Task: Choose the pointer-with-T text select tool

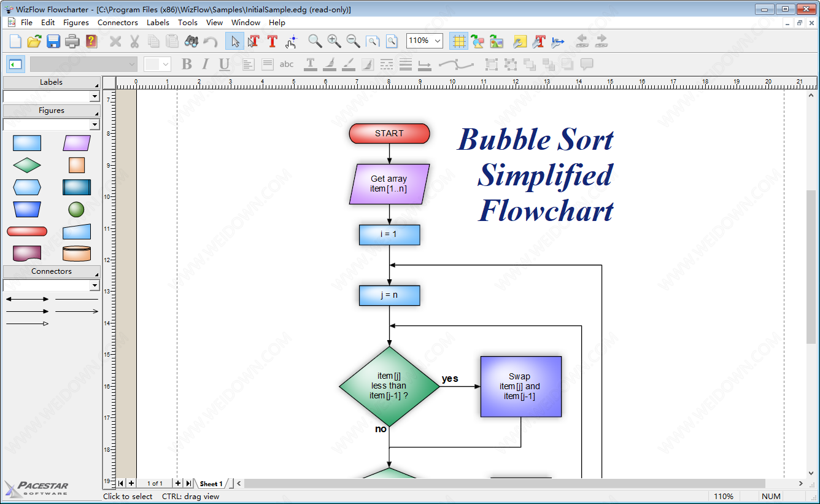Action: 253,41
